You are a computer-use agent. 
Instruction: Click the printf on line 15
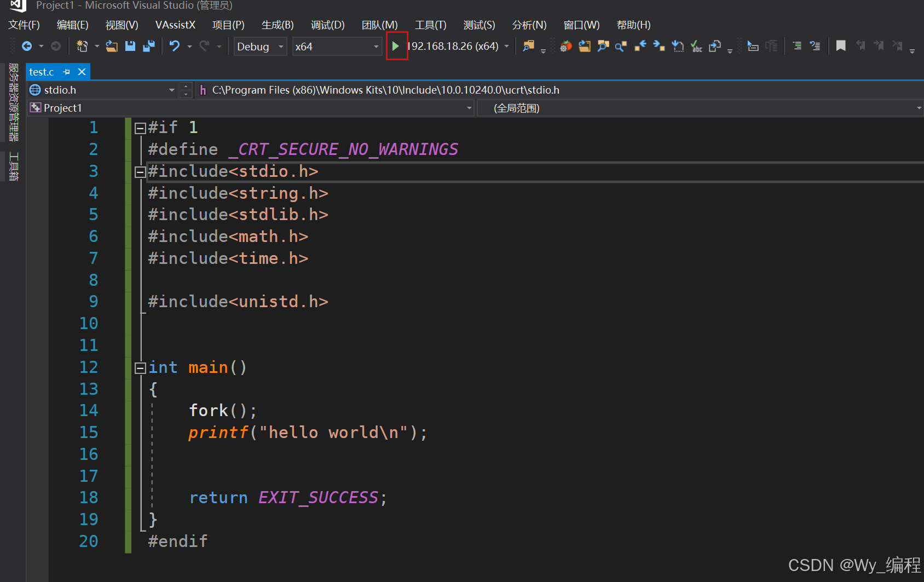point(218,433)
